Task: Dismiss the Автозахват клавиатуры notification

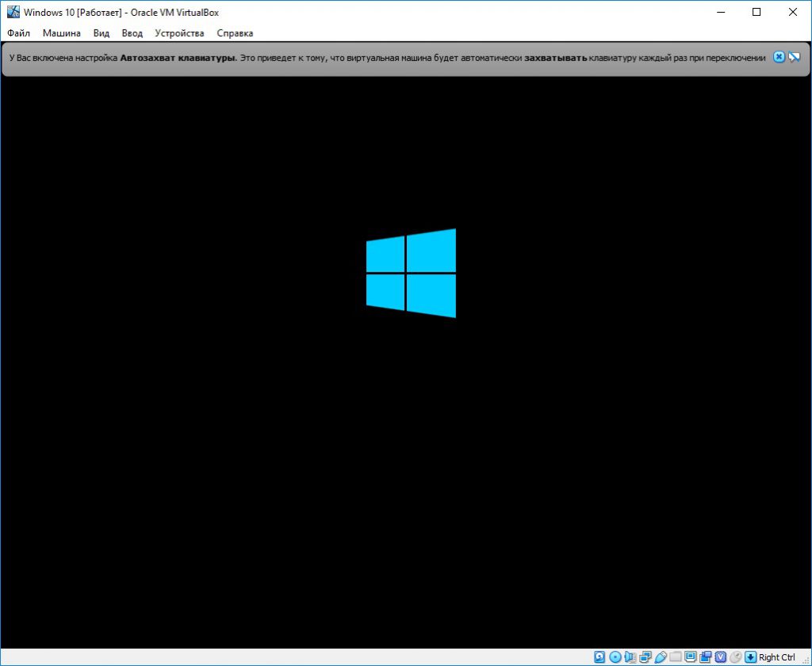Action: (779, 57)
